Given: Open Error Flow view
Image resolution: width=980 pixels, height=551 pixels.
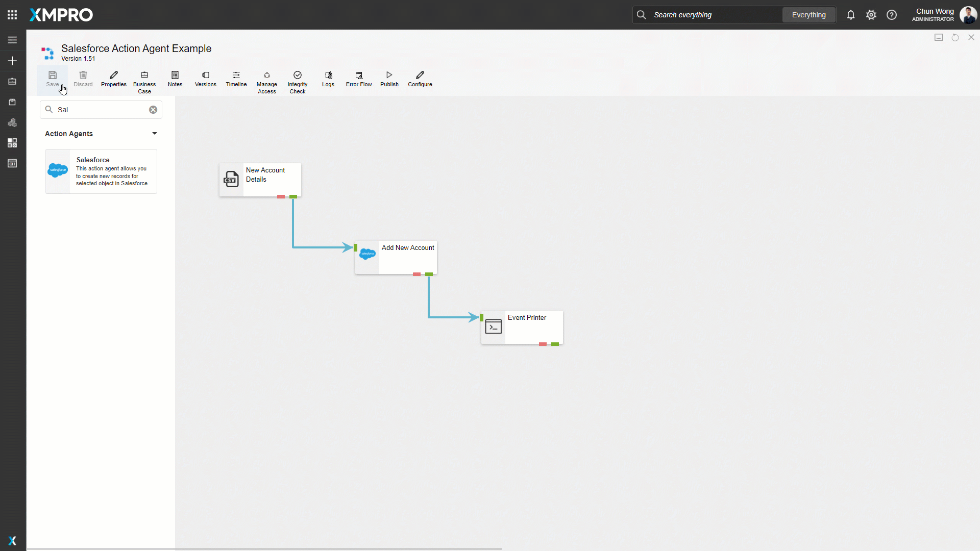Looking at the screenshot, I should (x=359, y=79).
